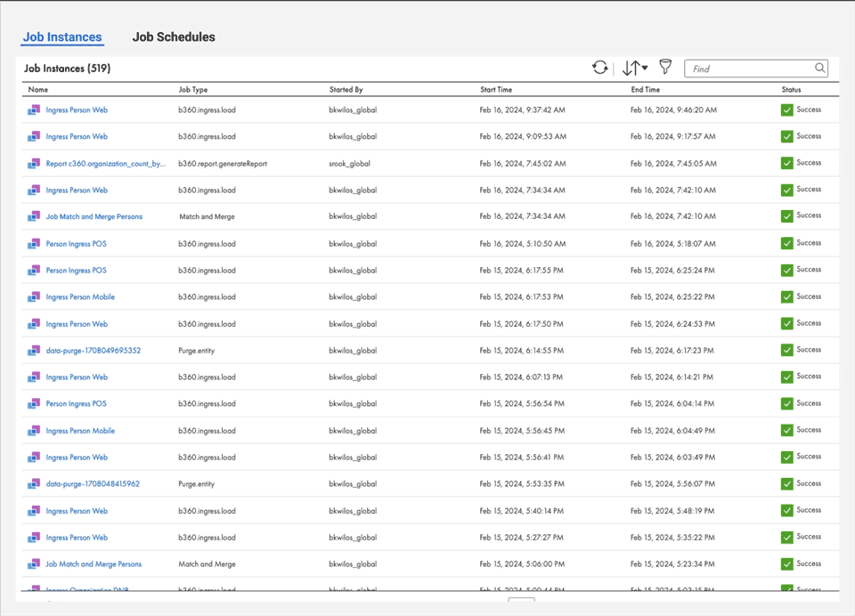
Task: Click success check icon for 9:17:57 AM job
Action: point(786,136)
